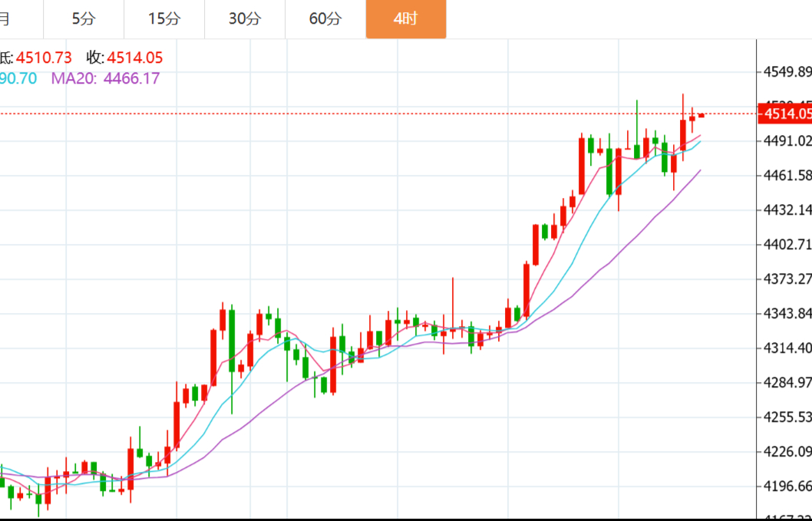
Task: Click the 4402.71 price axis label
Action: click(787, 245)
